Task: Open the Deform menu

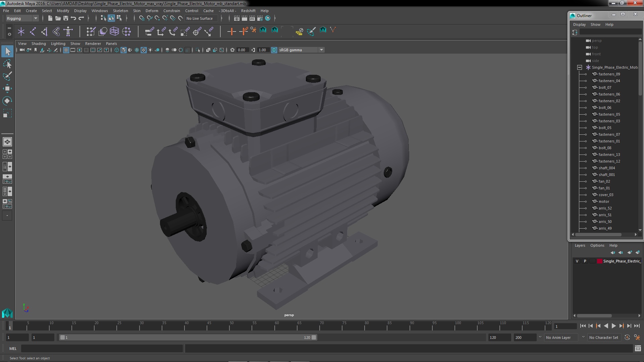Action: pyautogui.click(x=152, y=11)
